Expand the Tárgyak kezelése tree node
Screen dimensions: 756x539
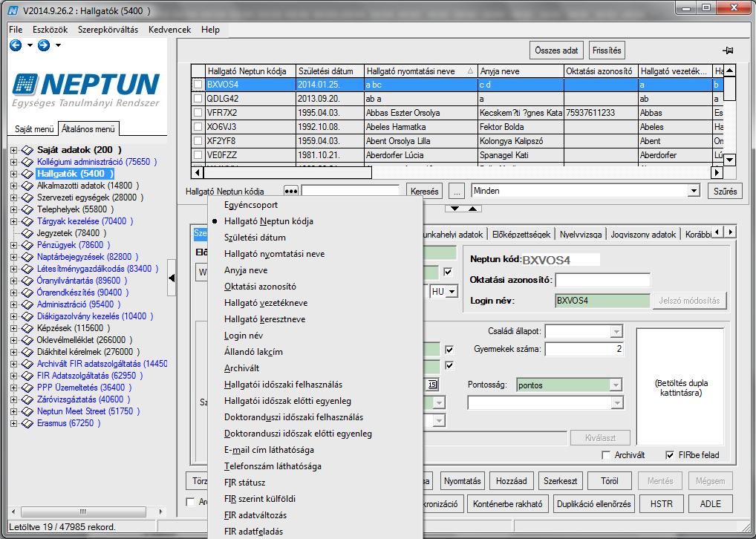click(13, 221)
